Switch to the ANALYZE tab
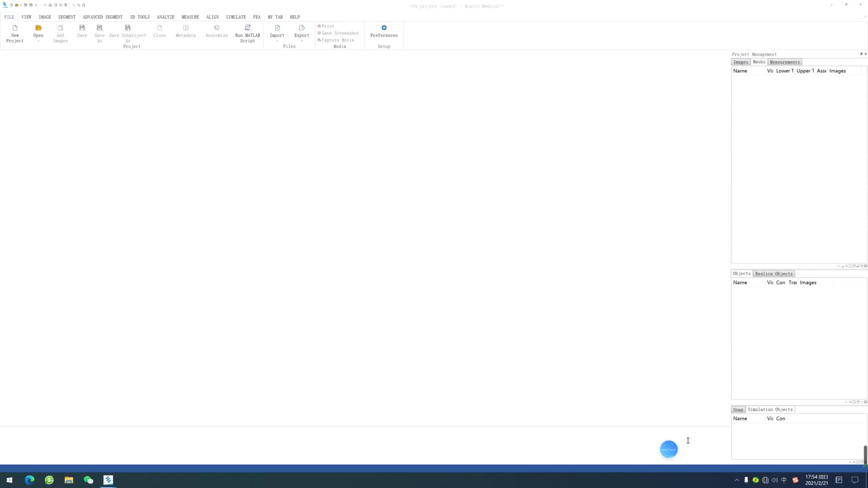Screen dimensions: 868x488 coord(165,17)
